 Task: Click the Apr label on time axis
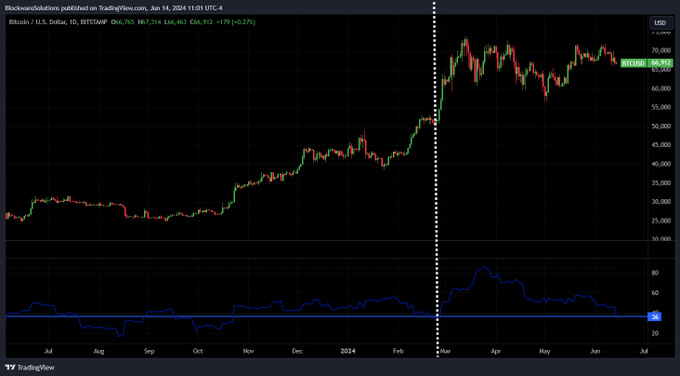coord(496,351)
